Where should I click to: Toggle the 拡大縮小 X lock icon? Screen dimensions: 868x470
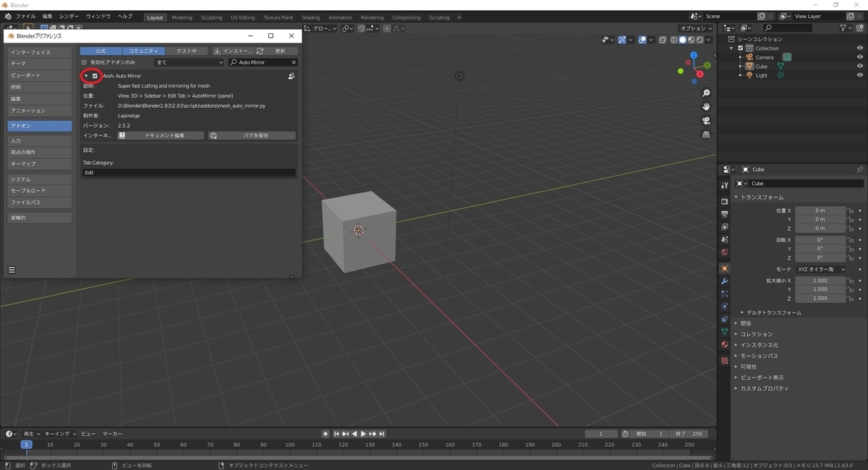tap(851, 281)
